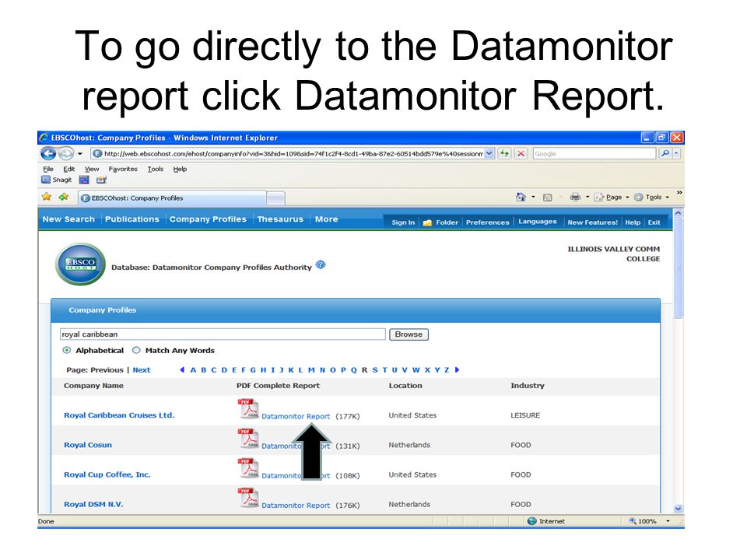Viewport: 747px width, 560px height.
Task: Open the Tools menu
Action: pos(156,169)
